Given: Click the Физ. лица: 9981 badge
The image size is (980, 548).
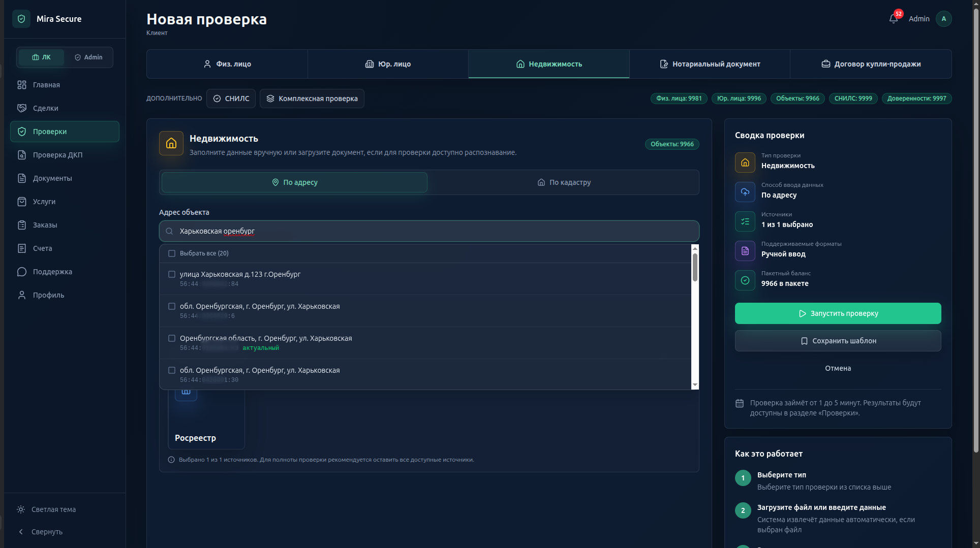Looking at the screenshot, I should 679,99.
